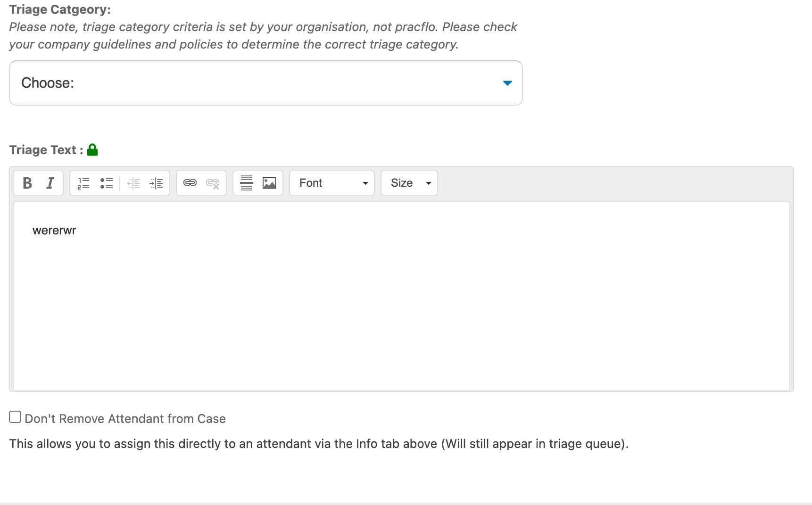Click the blue arrow of the category selector
This screenshot has height=505, width=812.
[507, 83]
